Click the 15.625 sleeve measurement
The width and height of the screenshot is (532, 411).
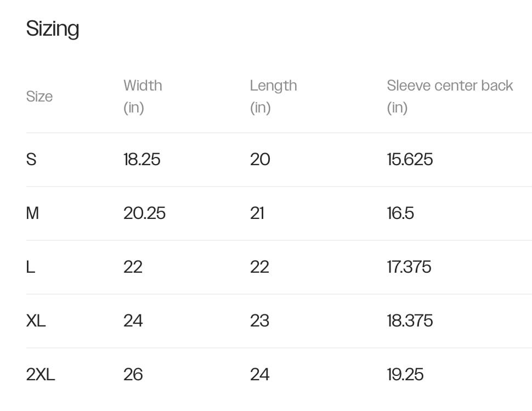click(410, 159)
